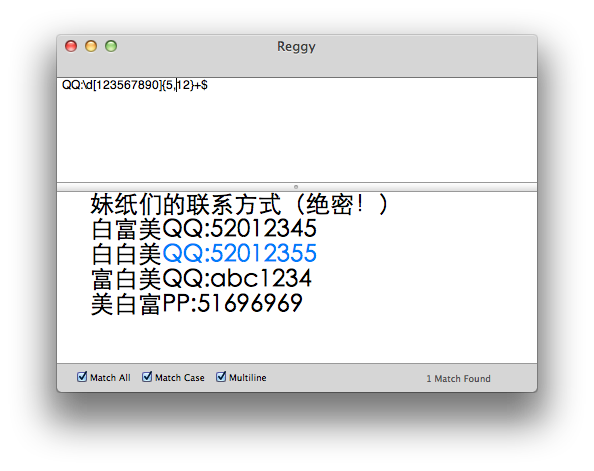Screen dimensions: 594x471
Task: Click the Multiline label text
Action: click(248, 378)
